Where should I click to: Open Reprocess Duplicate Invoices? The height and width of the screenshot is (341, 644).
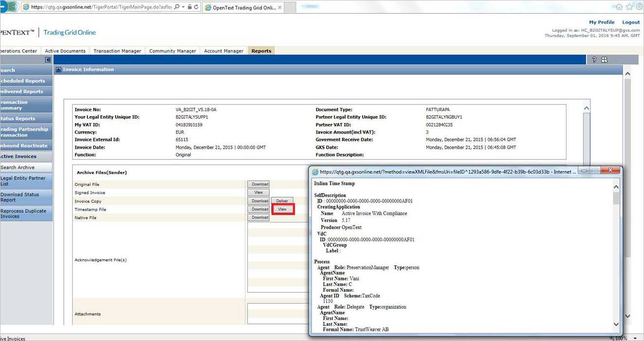26,214
